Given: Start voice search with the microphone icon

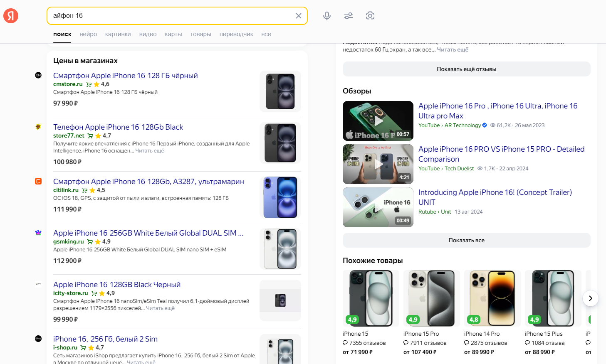Looking at the screenshot, I should pyautogui.click(x=327, y=16).
